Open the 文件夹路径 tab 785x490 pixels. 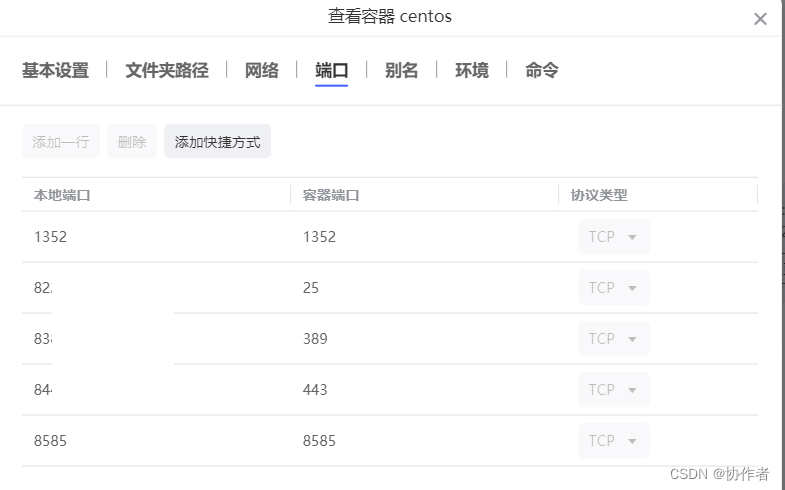[x=167, y=70]
